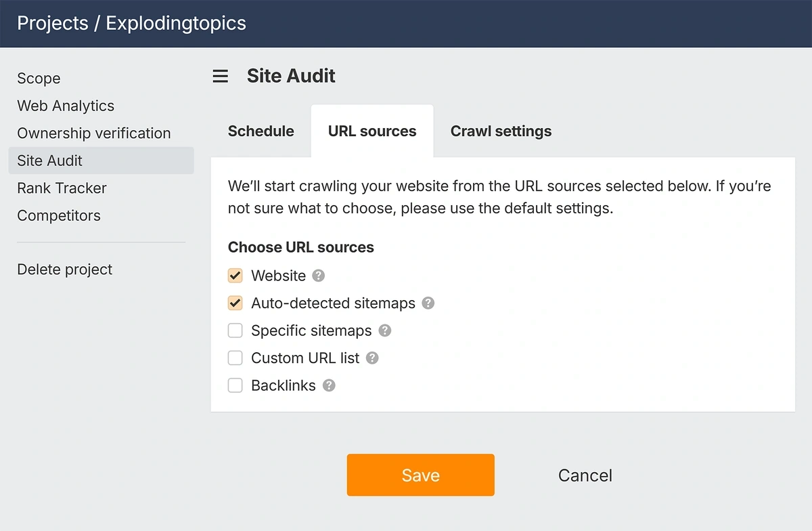Open Competitors settings
Screen dimensions: 812x531
59,215
